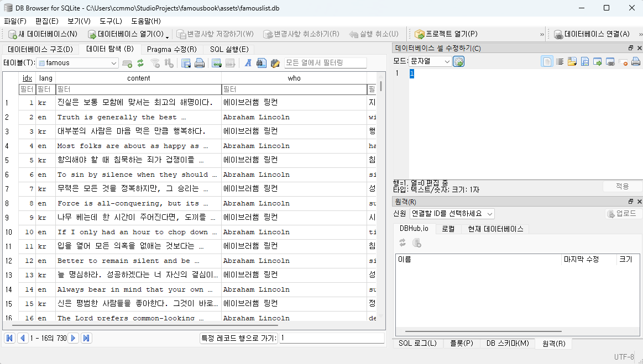643x364 pixels.
Task: Open the 파일(F) menu
Action: click(x=15, y=21)
